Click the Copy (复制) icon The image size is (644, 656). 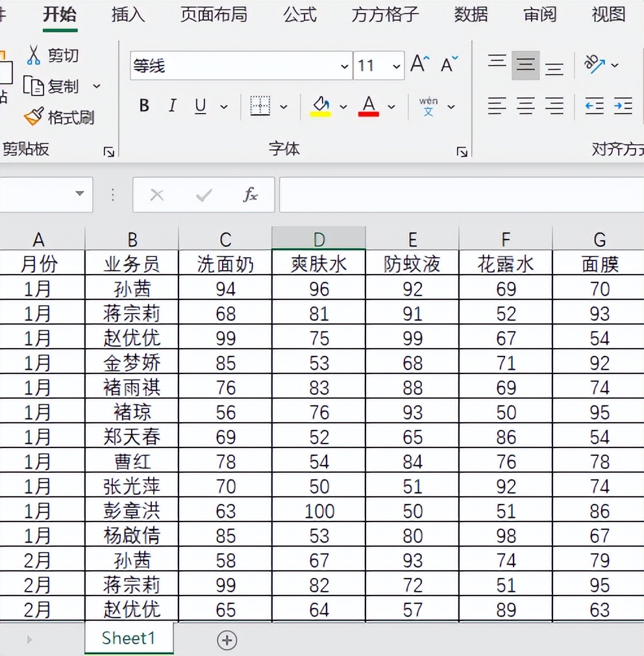click(34, 86)
